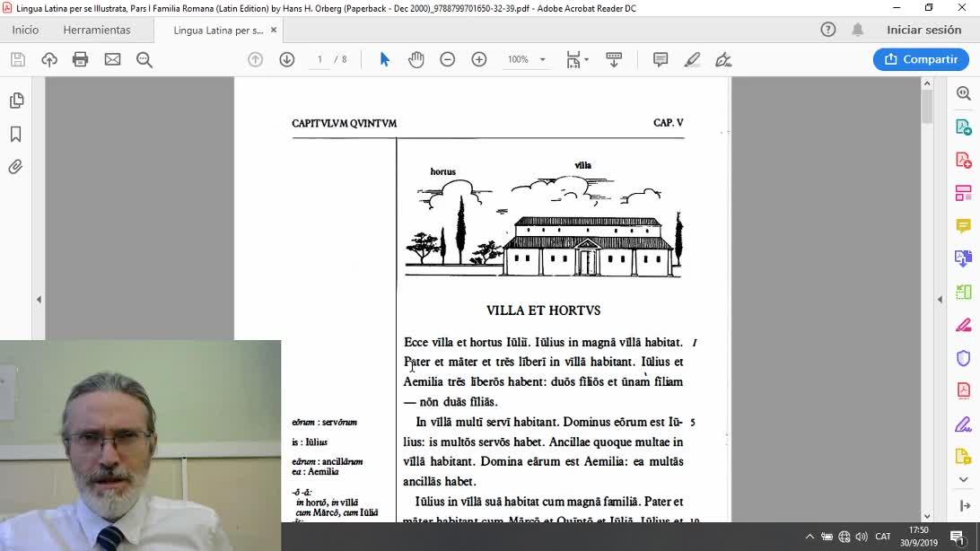The height and width of the screenshot is (551, 980).
Task: Activate the selection arrow tool
Action: [384, 59]
